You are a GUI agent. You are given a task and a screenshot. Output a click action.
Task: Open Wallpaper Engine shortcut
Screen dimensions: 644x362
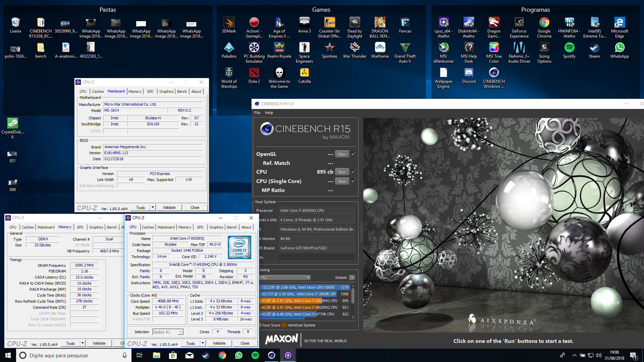(443, 78)
